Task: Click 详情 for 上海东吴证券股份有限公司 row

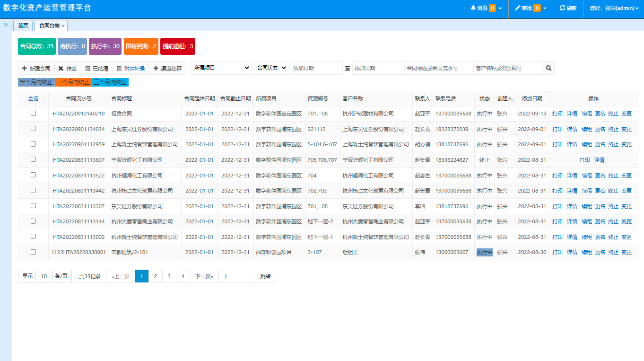Action: 572,129
